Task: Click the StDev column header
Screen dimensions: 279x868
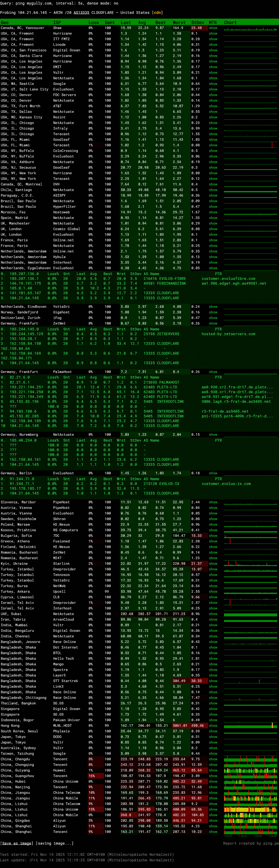Action: coord(197,23)
